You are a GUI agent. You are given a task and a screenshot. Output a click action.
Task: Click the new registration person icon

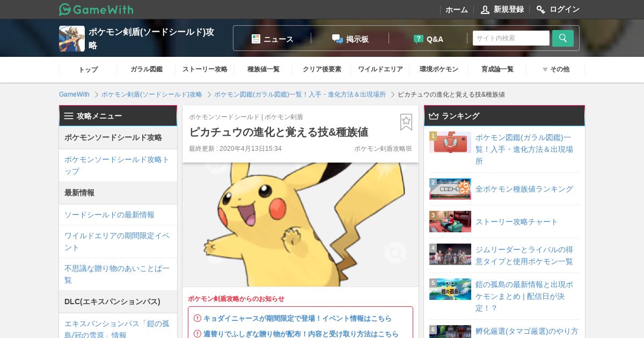485,10
